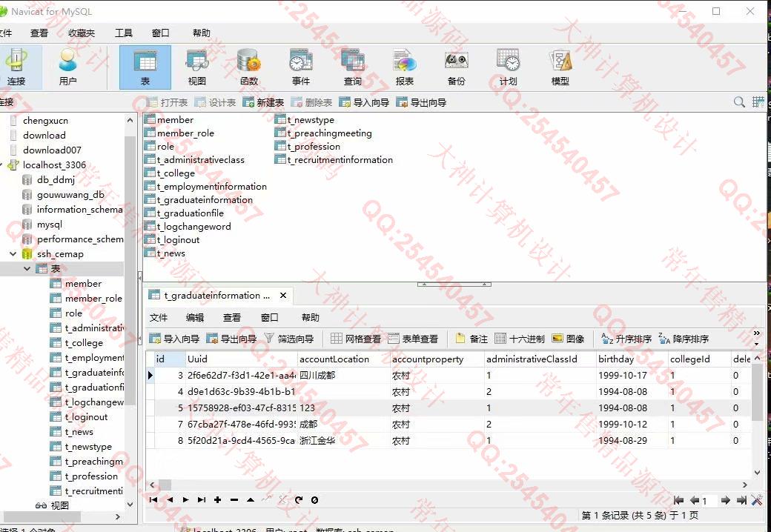This screenshot has width=771, height=532.
Task: Close the t_graduateinformation tab
Action: point(282,295)
